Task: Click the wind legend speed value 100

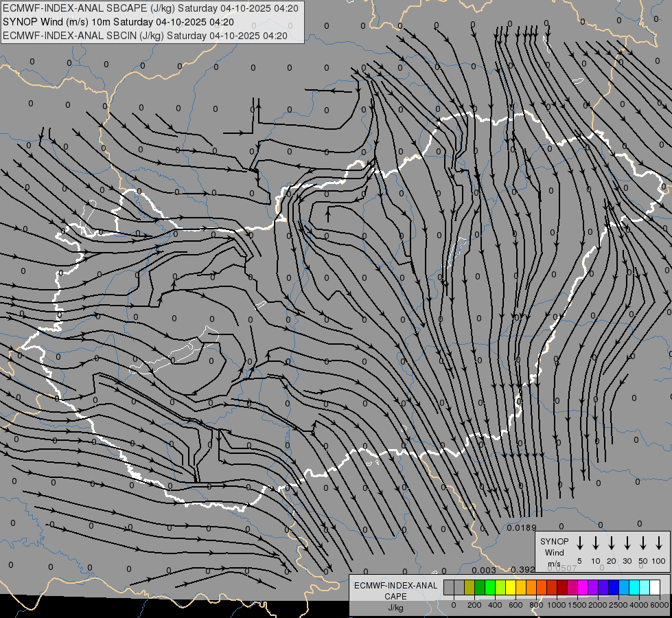Action: [x=659, y=561]
